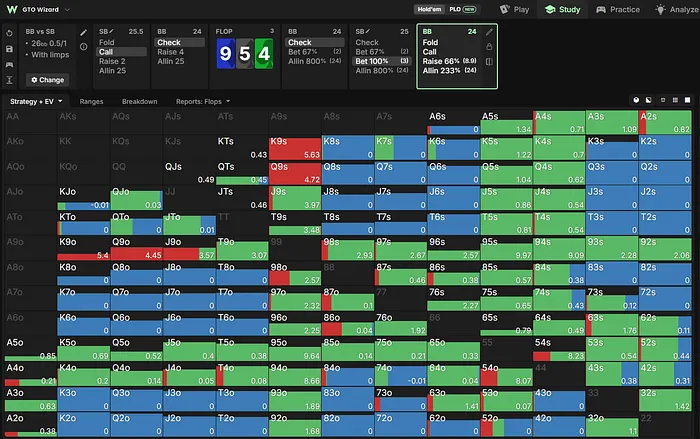Select the large grid view size icon
This screenshot has width=700, height=439.
(x=688, y=100)
